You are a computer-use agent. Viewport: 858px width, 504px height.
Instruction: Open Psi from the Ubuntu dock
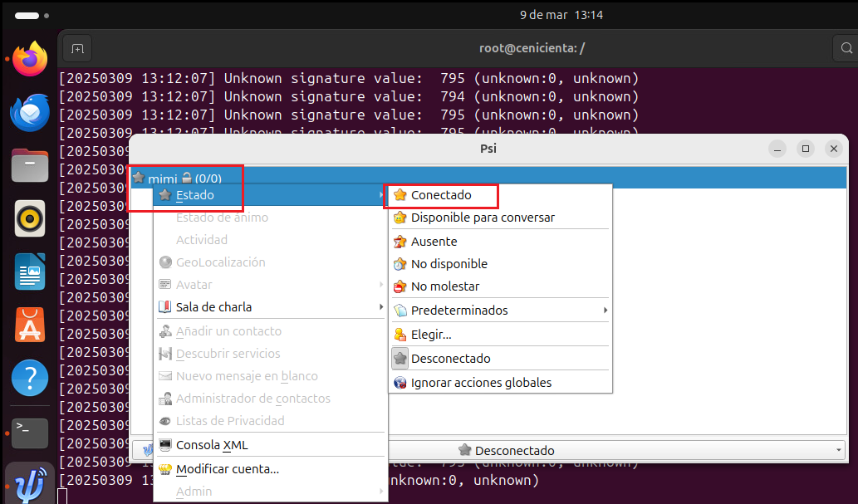pos(30,482)
